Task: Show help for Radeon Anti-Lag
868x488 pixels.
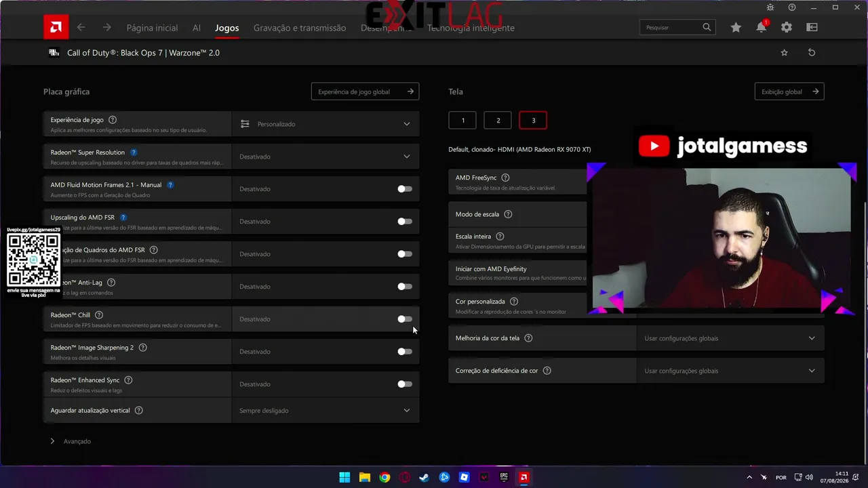Action: click(111, 283)
